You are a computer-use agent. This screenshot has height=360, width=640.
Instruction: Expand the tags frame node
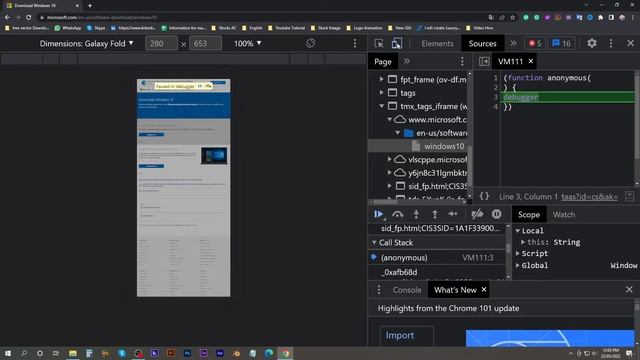(x=381, y=93)
